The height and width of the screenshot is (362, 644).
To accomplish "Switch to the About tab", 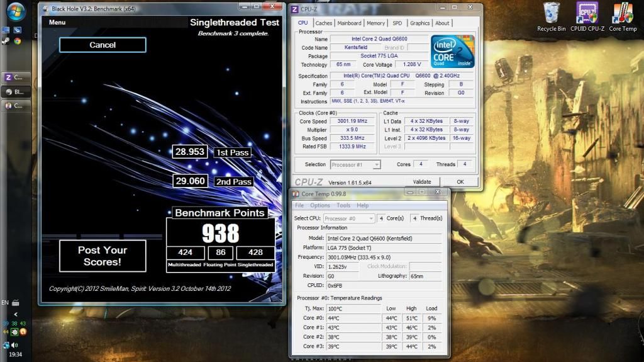I will click(x=442, y=23).
